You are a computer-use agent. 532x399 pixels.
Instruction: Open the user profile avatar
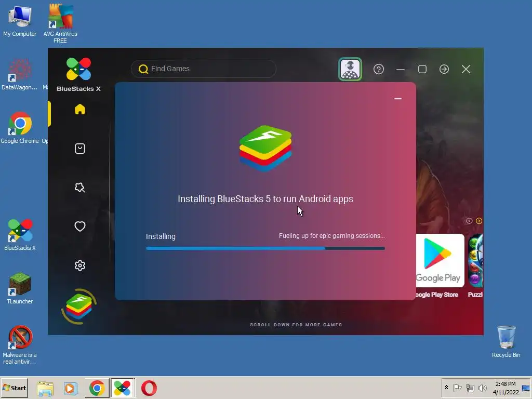point(350,69)
